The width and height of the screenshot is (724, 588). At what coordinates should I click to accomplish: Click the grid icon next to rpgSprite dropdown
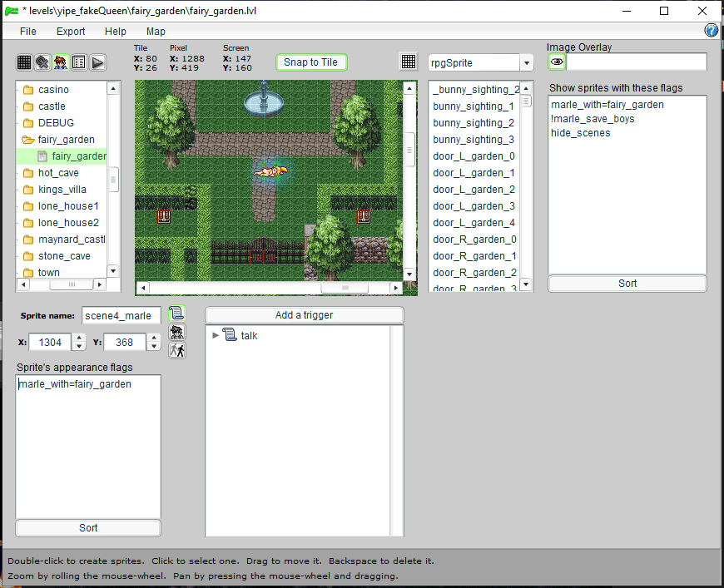pyautogui.click(x=409, y=62)
